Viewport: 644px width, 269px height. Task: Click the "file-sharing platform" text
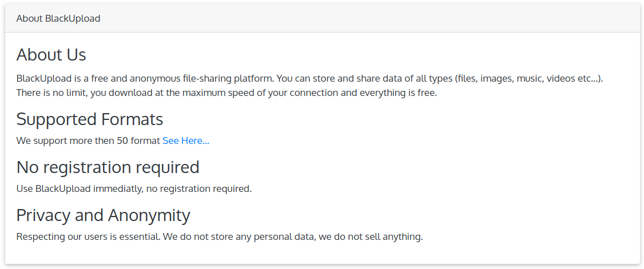pyautogui.click(x=221, y=78)
